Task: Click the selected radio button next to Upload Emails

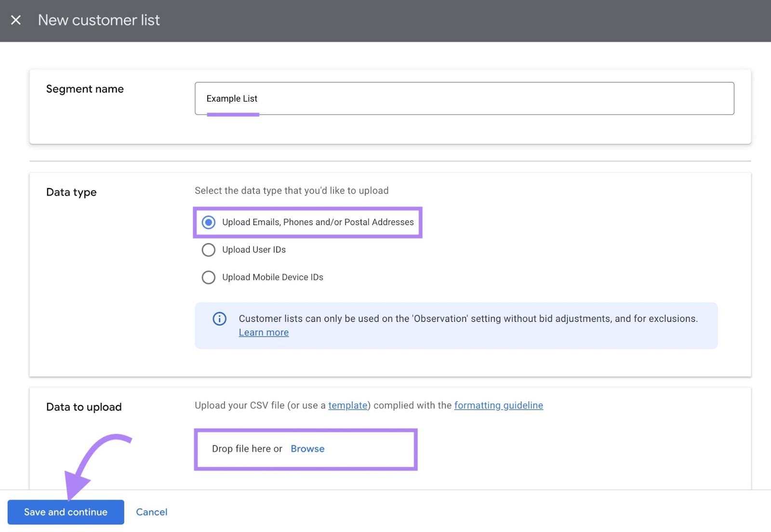Action: (x=208, y=222)
